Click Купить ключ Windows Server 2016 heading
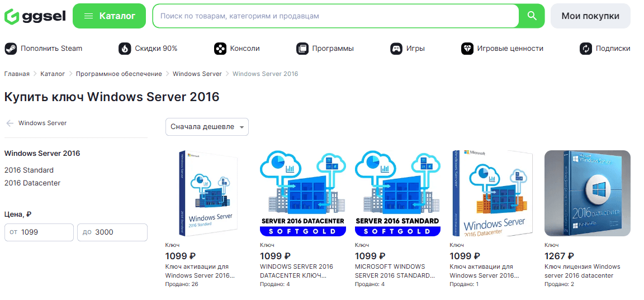The width and height of the screenshot is (644, 300). click(112, 97)
